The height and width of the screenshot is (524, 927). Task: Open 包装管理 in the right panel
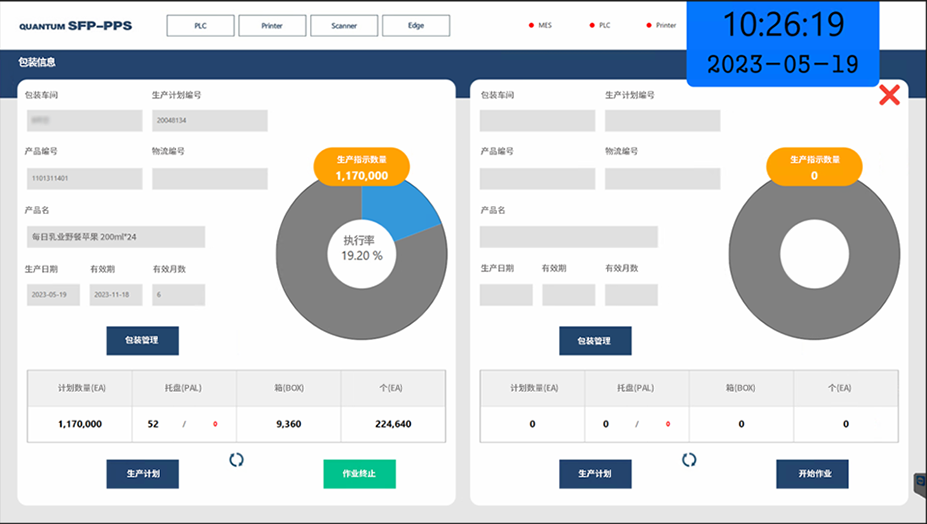(x=595, y=341)
